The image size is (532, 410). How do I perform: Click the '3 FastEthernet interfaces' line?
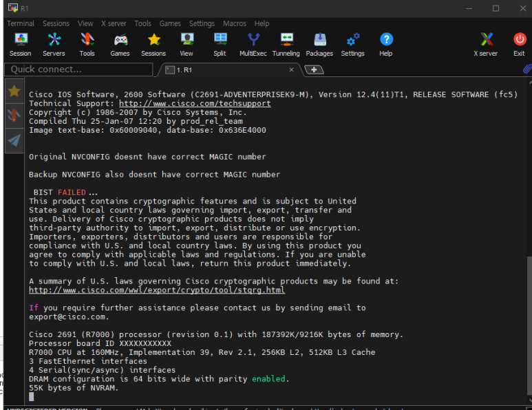(88, 361)
